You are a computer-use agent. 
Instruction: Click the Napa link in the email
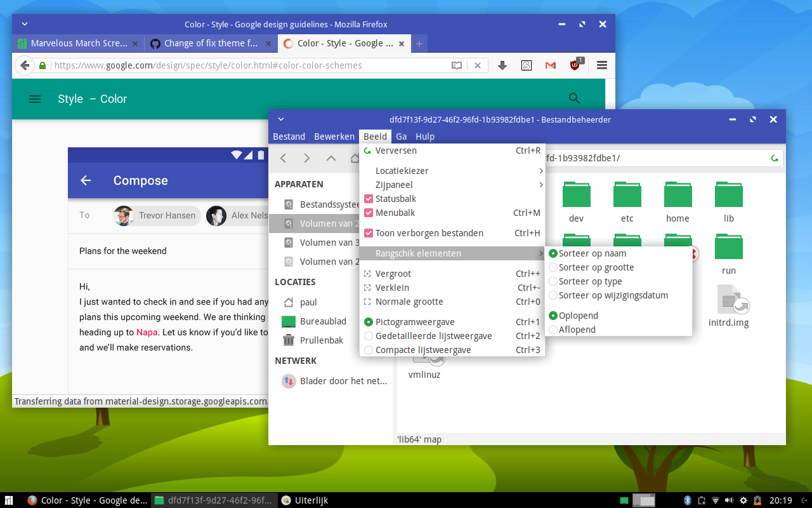(x=147, y=332)
